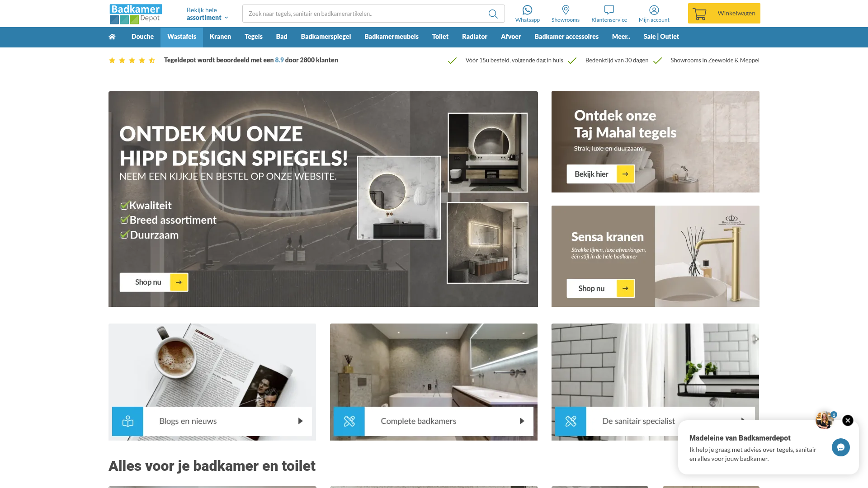This screenshot has width=868, height=488.
Task: Click the De sanitair specialist tools icon
Action: tap(571, 421)
